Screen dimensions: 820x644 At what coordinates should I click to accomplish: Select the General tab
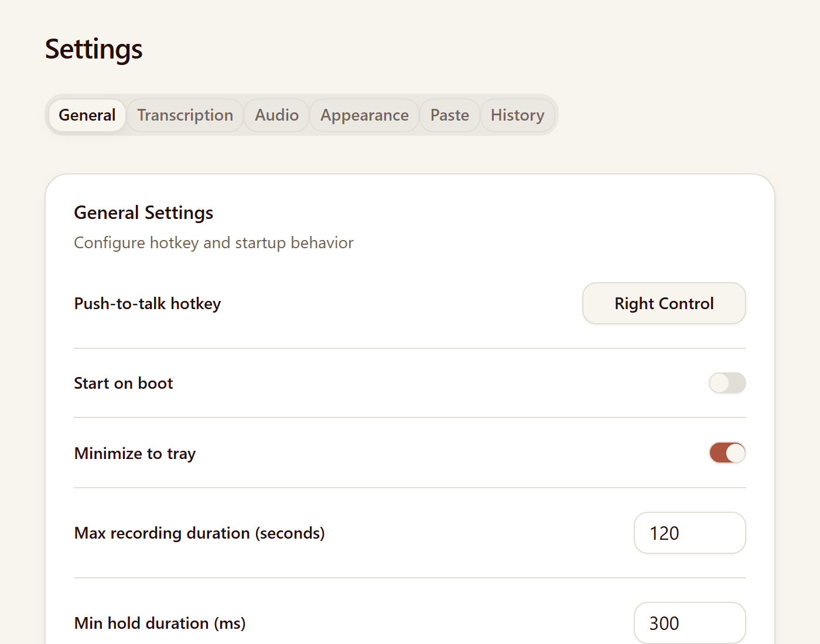(x=87, y=115)
